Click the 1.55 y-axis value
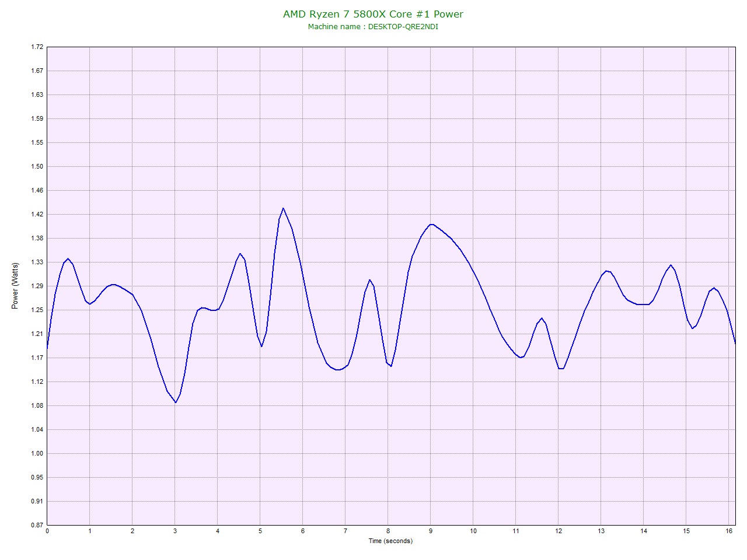 tap(37, 143)
